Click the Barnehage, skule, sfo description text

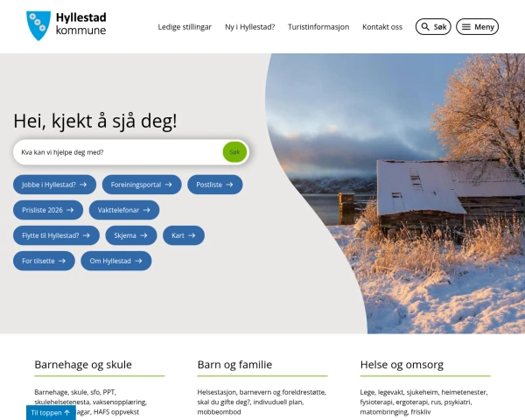(x=91, y=402)
